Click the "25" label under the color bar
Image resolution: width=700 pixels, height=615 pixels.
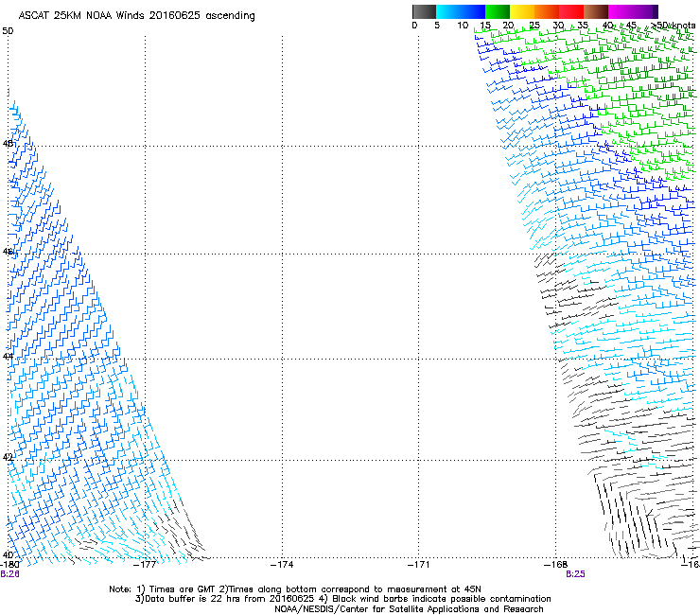[x=534, y=26]
